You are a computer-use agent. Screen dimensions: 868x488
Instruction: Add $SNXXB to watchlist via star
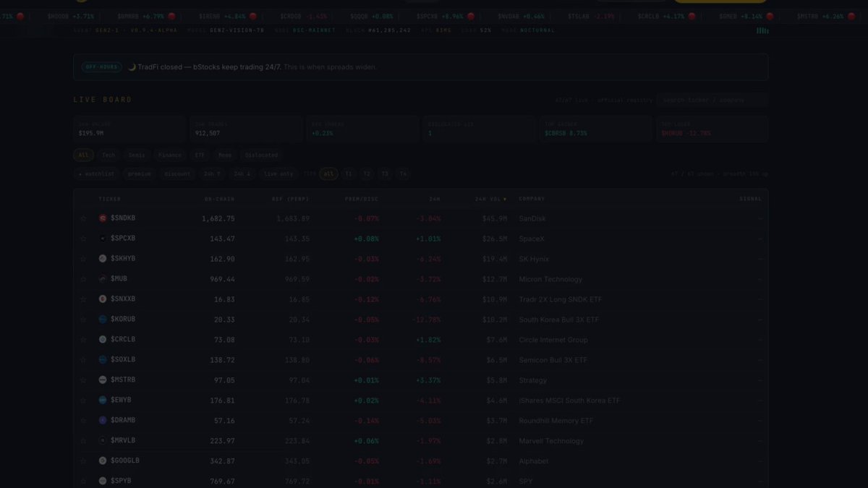(x=83, y=299)
